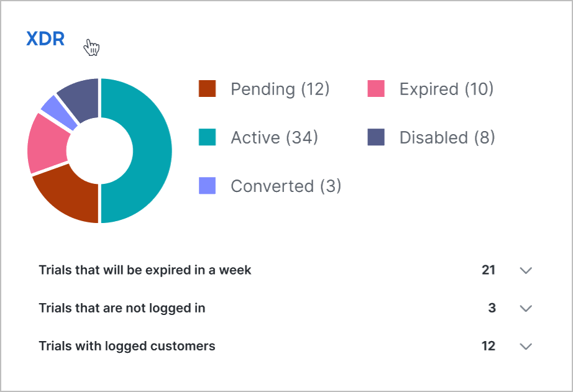Toggle the Disabled (8) legend label
The height and width of the screenshot is (392, 573).
pos(447,138)
